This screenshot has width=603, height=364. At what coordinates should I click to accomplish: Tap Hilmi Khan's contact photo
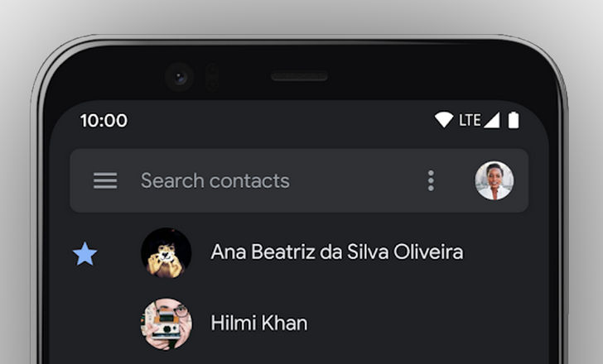pos(166,323)
